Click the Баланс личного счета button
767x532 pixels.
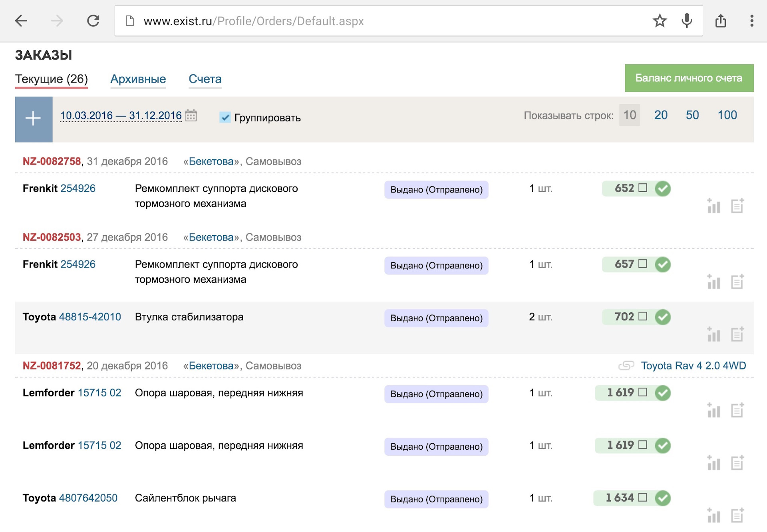coord(689,78)
